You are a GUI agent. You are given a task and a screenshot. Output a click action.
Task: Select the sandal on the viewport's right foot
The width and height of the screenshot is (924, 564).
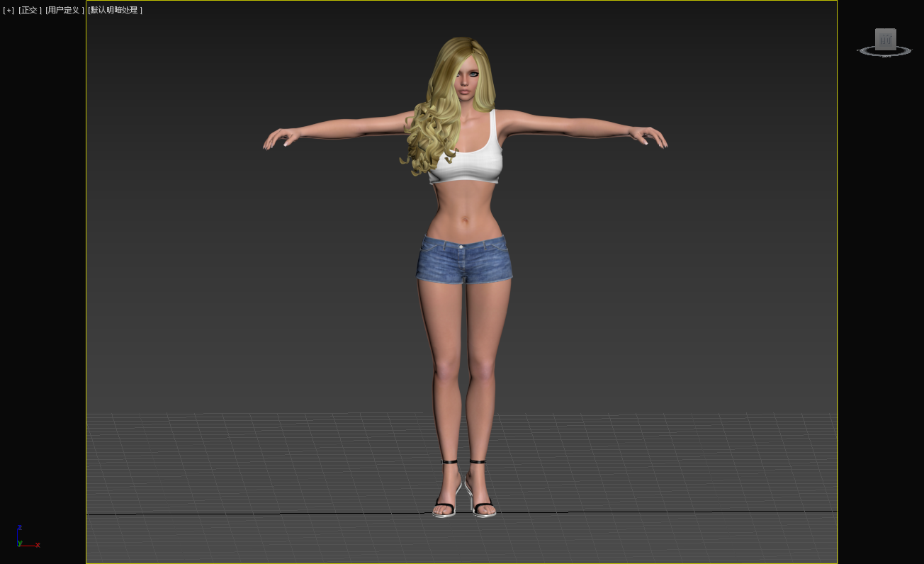[x=483, y=505]
